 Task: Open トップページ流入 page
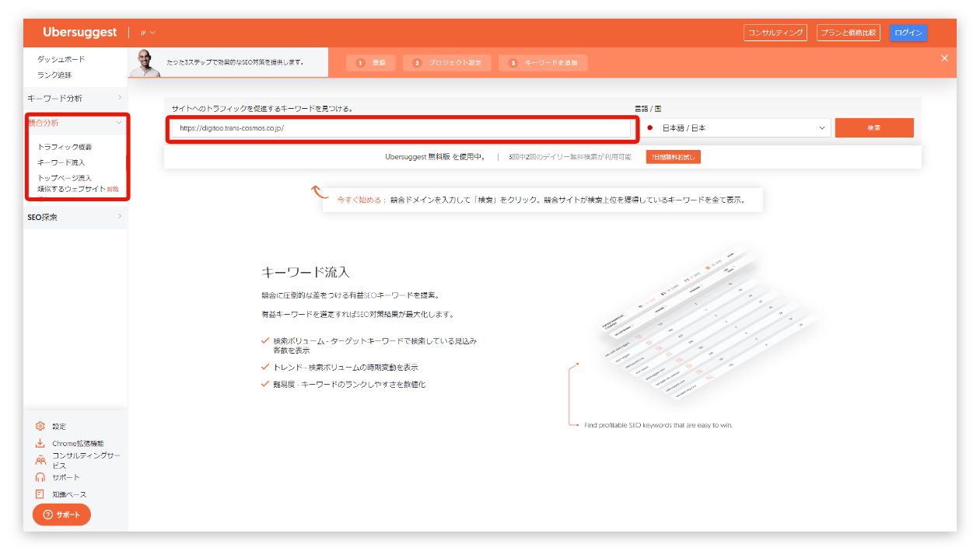pyautogui.click(x=65, y=178)
